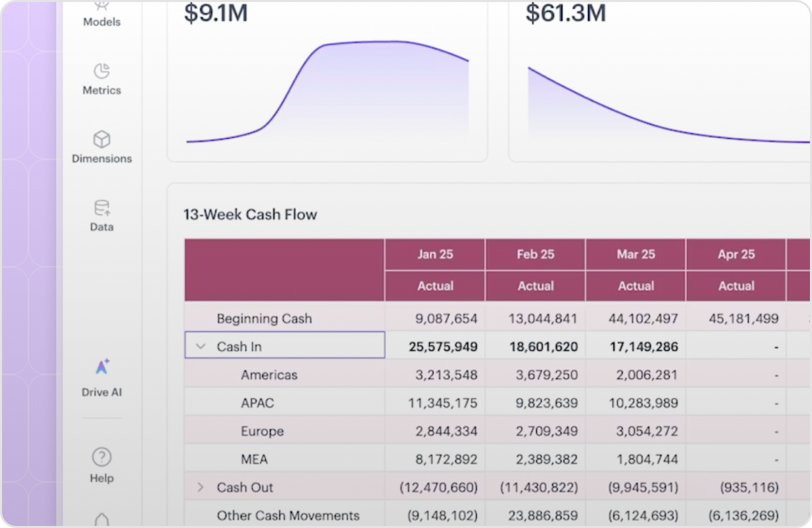Select the Cash In row label
The height and width of the screenshot is (528, 812).
239,347
